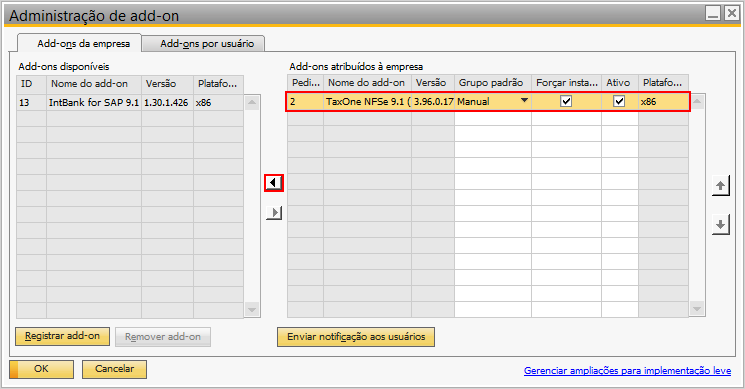Screen dimensions: 745x389
Task: Move add-on left with the left-arrow button
Action: [x=274, y=183]
